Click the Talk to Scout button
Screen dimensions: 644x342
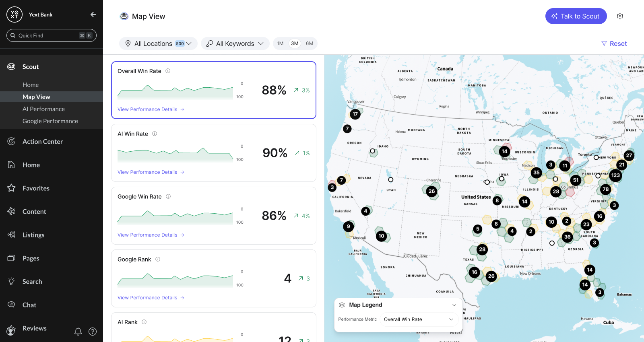coord(576,16)
